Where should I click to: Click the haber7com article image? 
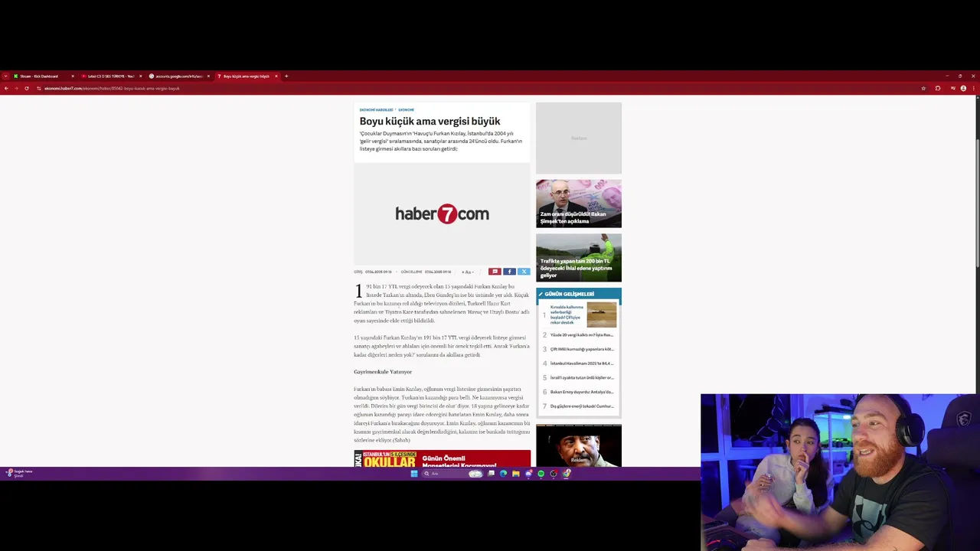point(442,214)
